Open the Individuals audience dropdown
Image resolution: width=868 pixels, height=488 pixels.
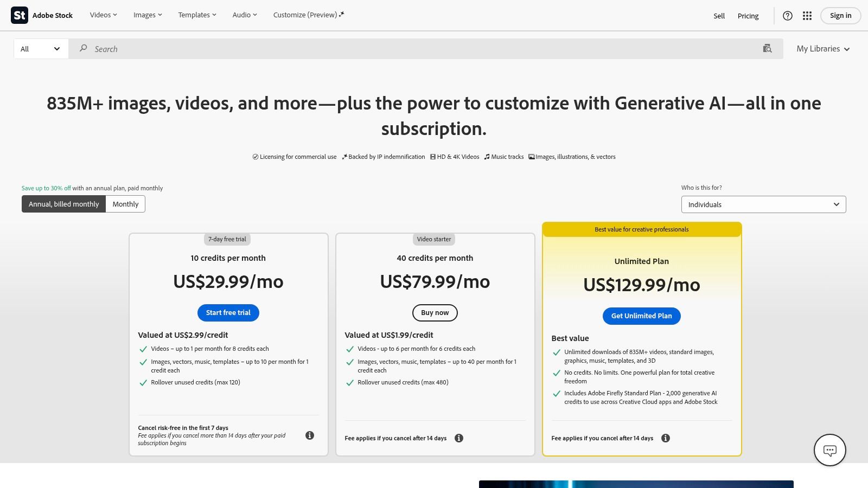[764, 204]
